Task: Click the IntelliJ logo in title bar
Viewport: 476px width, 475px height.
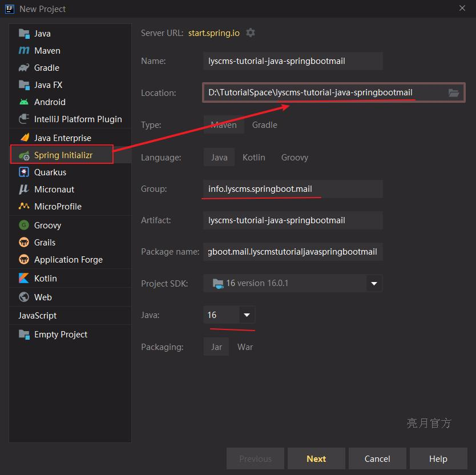Action: [9, 9]
